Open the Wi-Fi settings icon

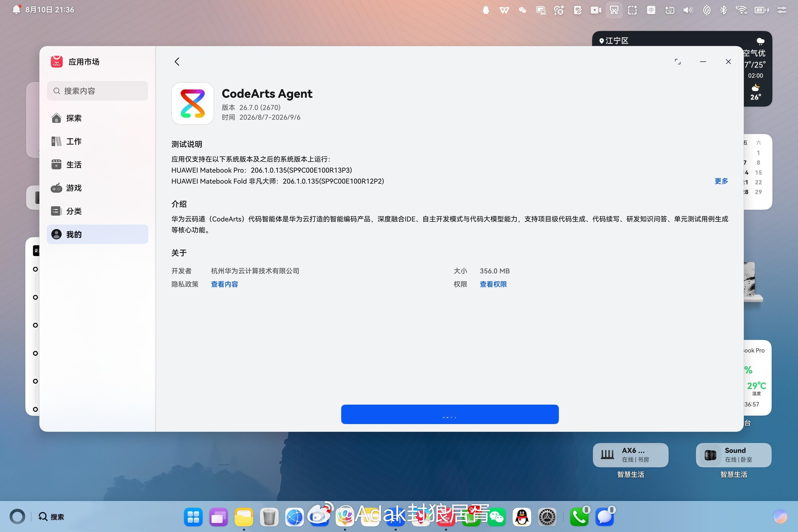(x=742, y=10)
